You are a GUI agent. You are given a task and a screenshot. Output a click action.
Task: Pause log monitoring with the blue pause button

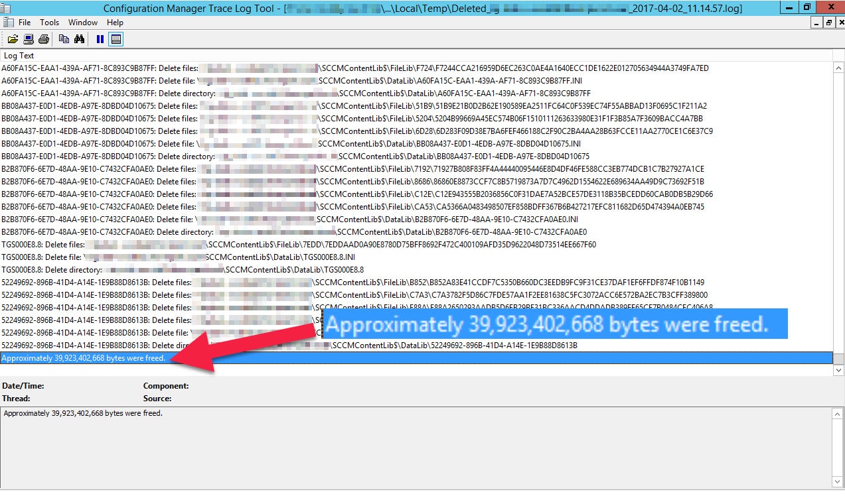coord(100,39)
